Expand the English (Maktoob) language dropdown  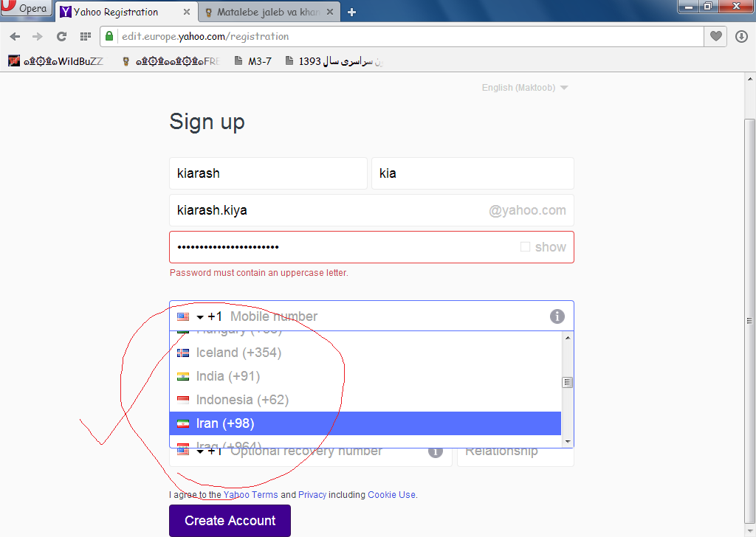click(525, 88)
